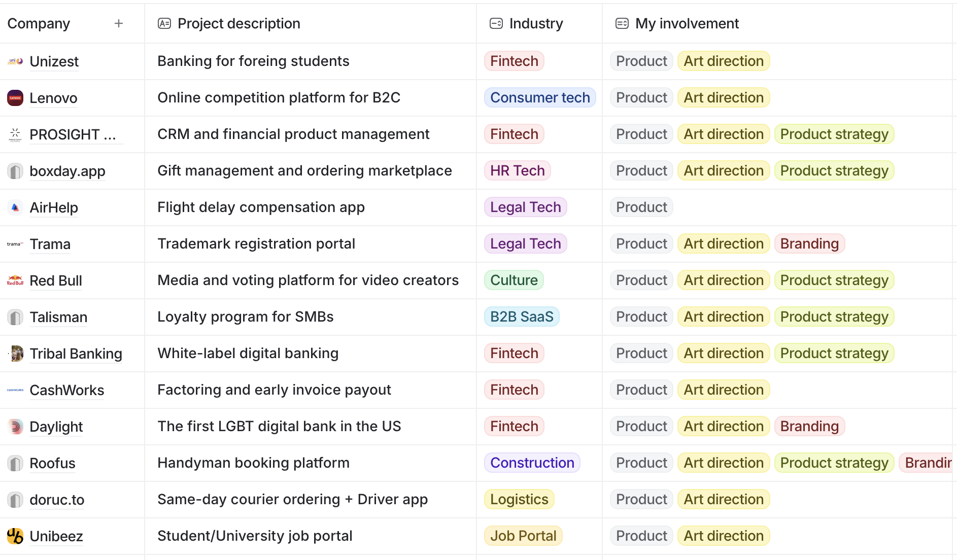Screen dimensions: 957x560
Task: Click Product strategy tag in Talisman row
Action: click(834, 317)
